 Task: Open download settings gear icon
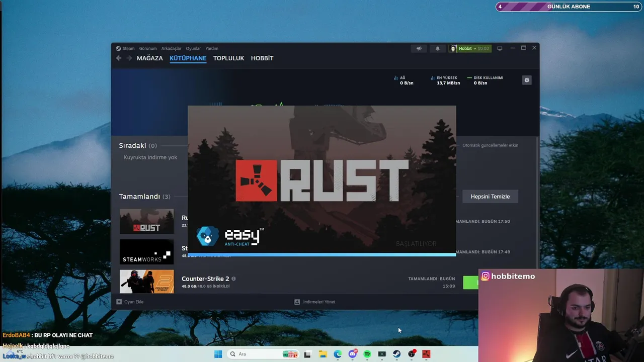click(527, 80)
